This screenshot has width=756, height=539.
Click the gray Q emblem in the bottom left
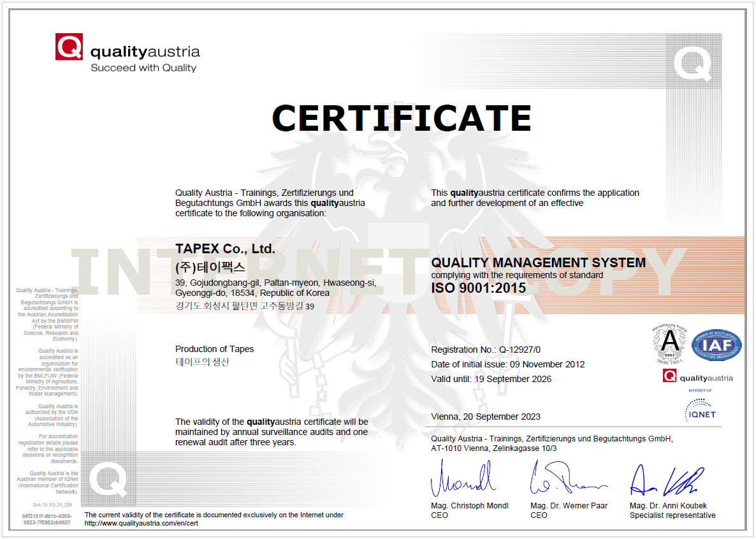[108, 480]
